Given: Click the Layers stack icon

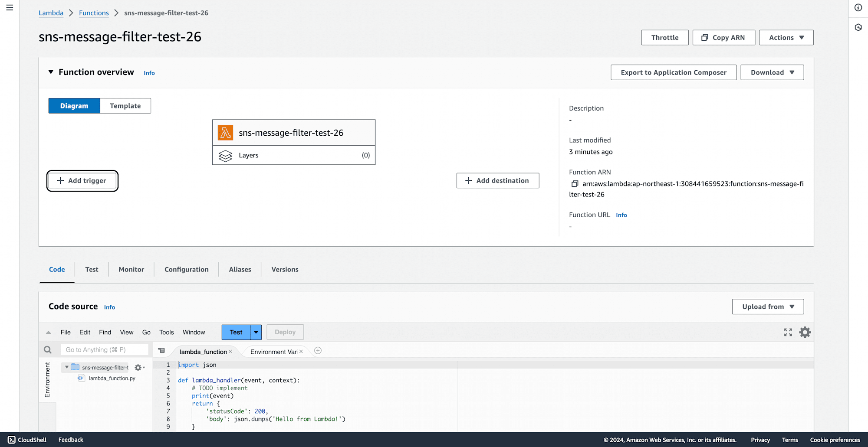Looking at the screenshot, I should point(225,155).
